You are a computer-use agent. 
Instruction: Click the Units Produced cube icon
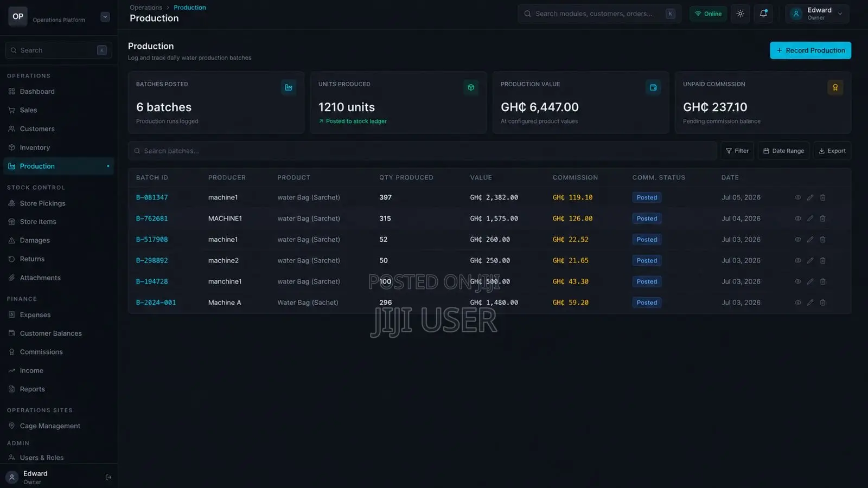click(x=471, y=87)
